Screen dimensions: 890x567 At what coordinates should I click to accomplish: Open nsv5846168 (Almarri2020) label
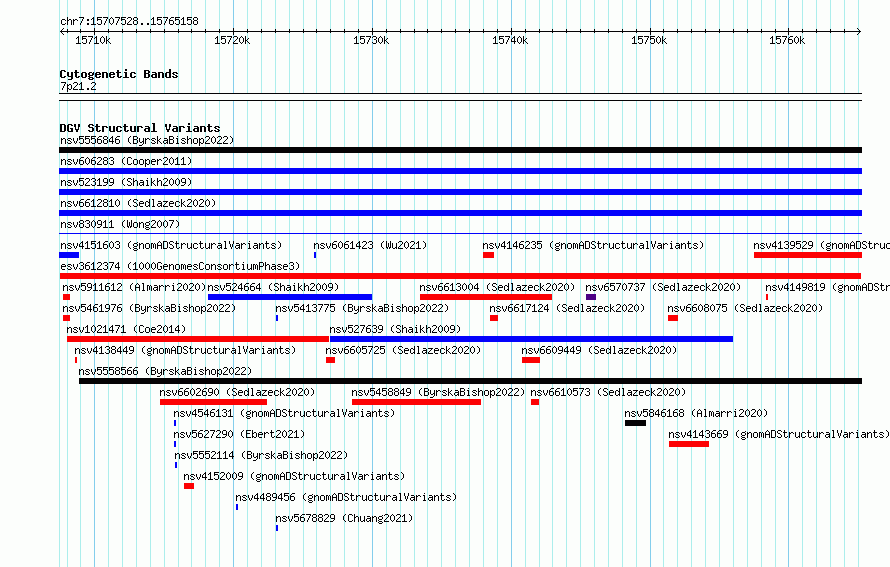tap(696, 413)
